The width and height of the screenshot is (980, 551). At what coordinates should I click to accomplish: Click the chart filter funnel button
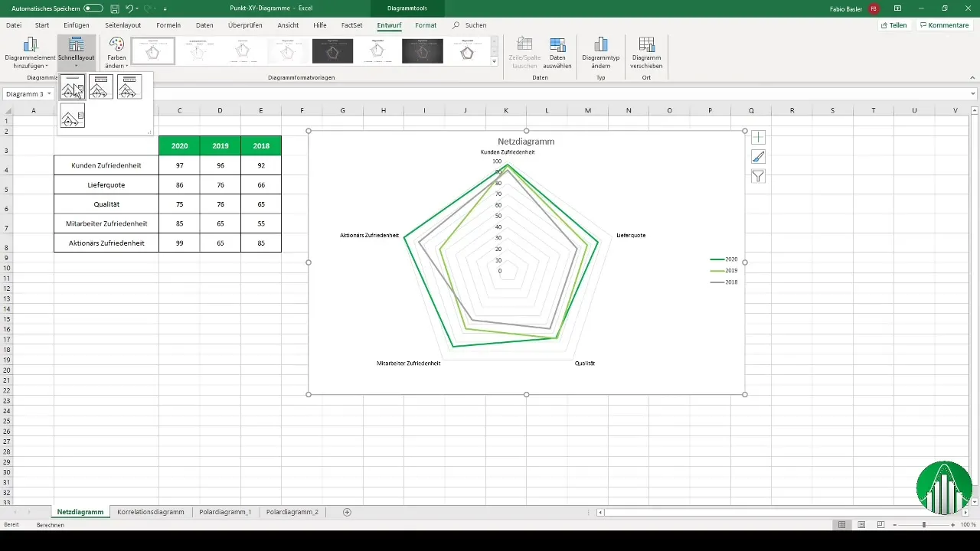pos(758,177)
